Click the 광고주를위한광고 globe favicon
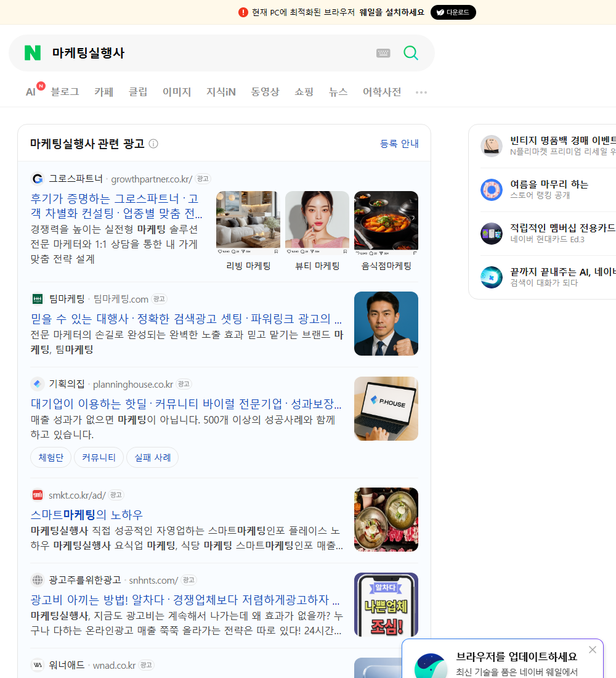Screen dimensions: 616x678 [x=38, y=580]
